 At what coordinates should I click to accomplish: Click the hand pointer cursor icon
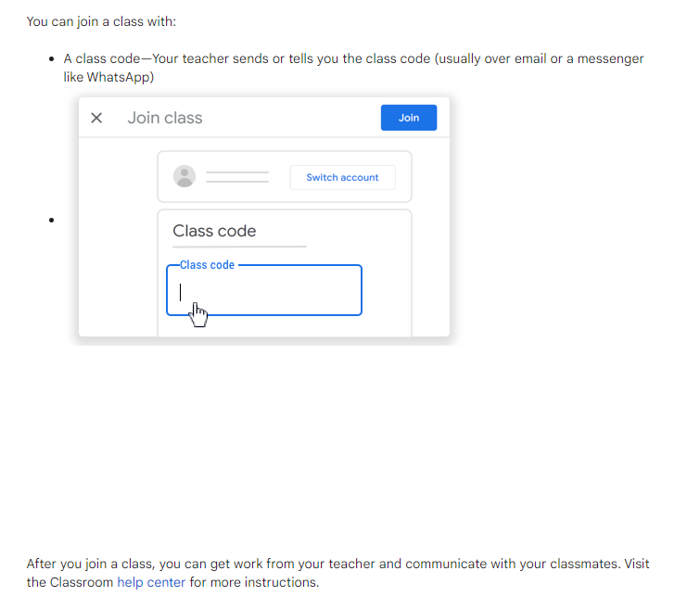(198, 314)
